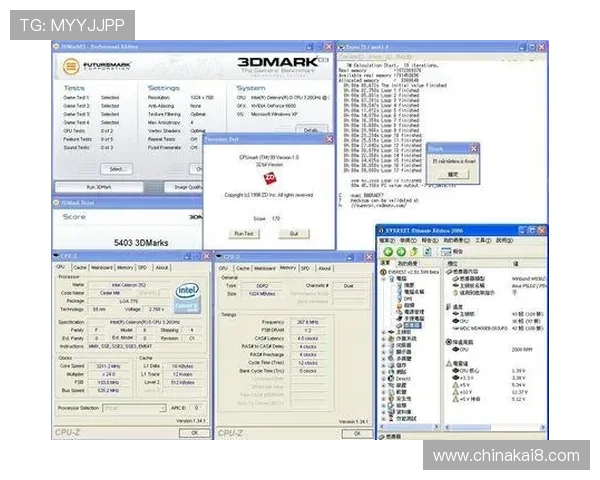This screenshot has width=600, height=480.
Task: Close the CPUmark 99 Processor Test dialog
Action: [329, 139]
